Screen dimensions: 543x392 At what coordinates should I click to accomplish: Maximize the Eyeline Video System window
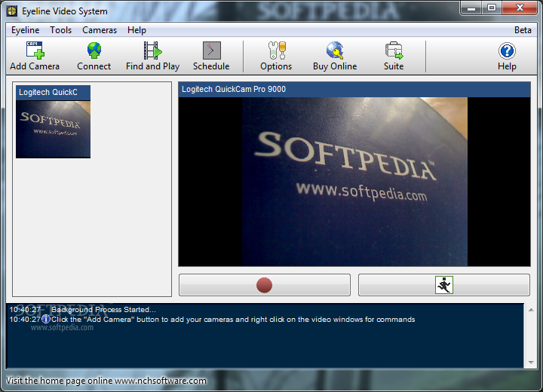coord(492,8)
